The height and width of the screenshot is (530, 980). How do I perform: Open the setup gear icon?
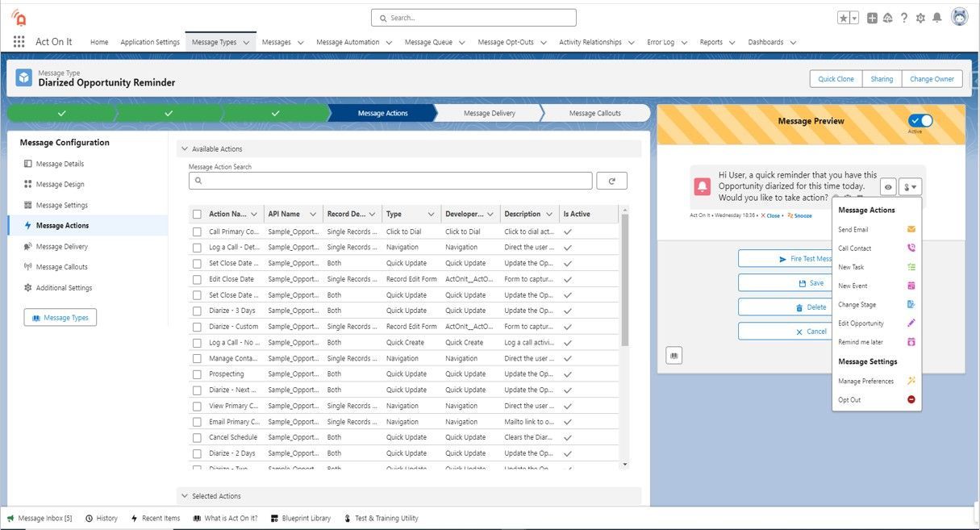(x=920, y=18)
